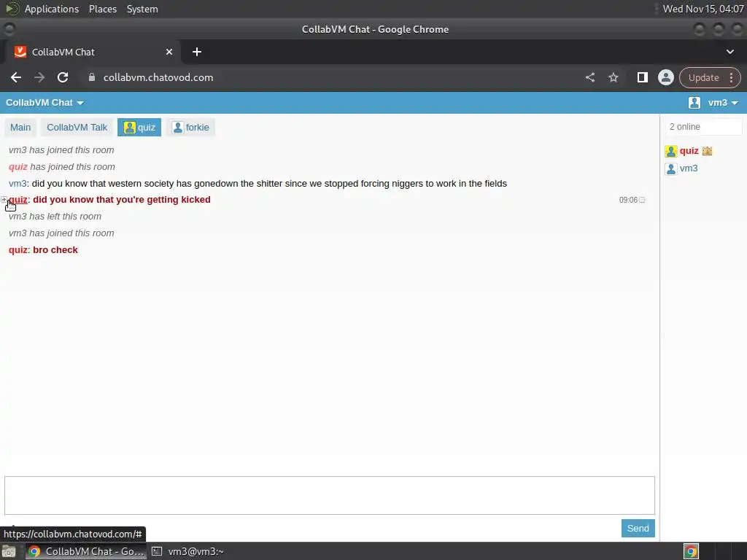Click the vm3 avatar icon in chat header
This screenshot has height=560, width=747.
(x=694, y=103)
